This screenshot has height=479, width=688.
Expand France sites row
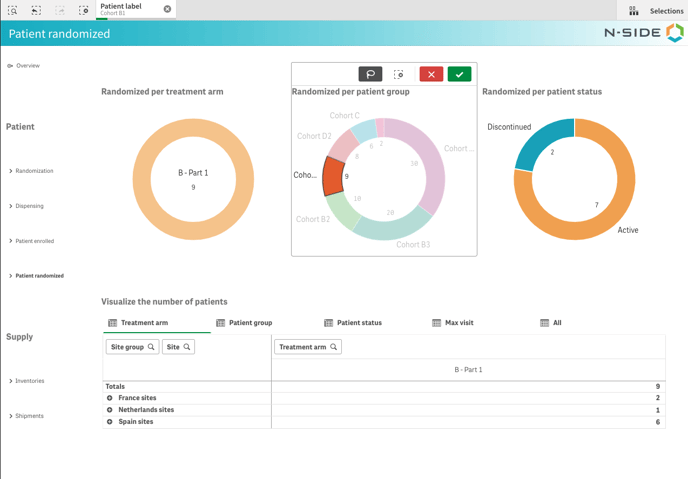point(110,398)
